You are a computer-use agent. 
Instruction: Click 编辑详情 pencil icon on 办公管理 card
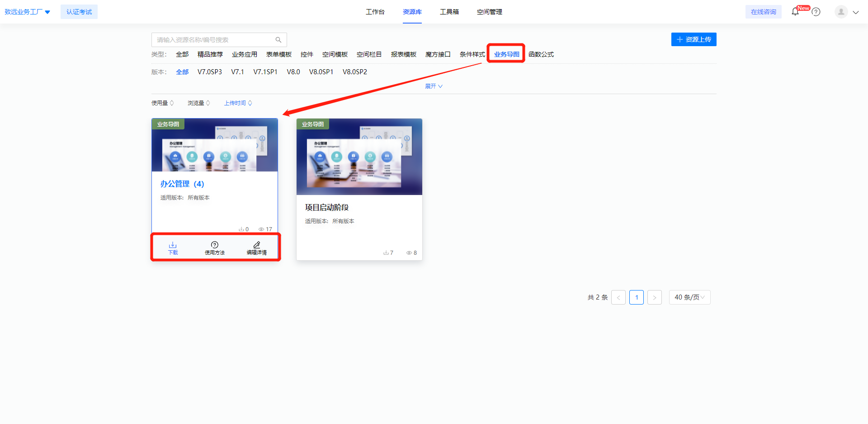click(256, 248)
